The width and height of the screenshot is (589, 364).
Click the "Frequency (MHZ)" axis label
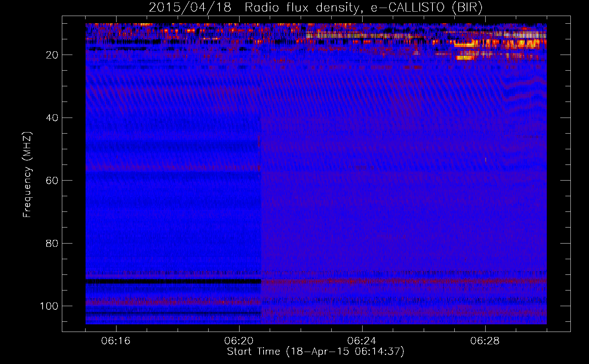[x=27, y=175]
